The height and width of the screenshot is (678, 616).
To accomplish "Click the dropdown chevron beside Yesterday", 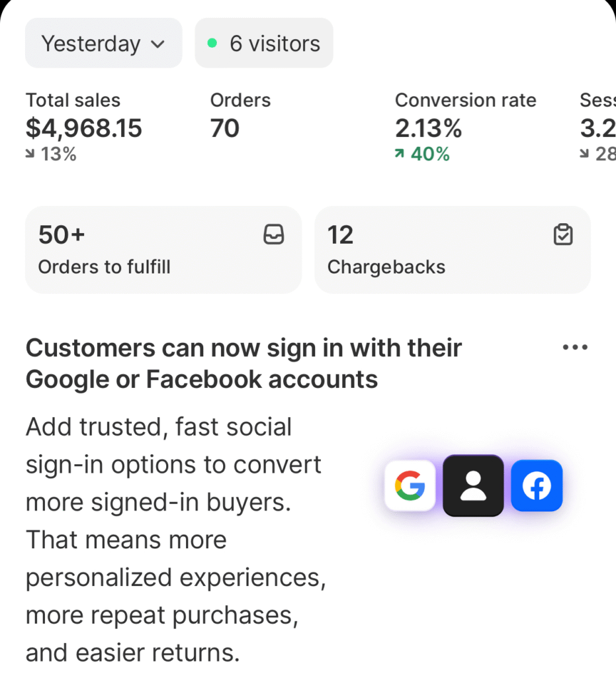I will click(x=157, y=44).
